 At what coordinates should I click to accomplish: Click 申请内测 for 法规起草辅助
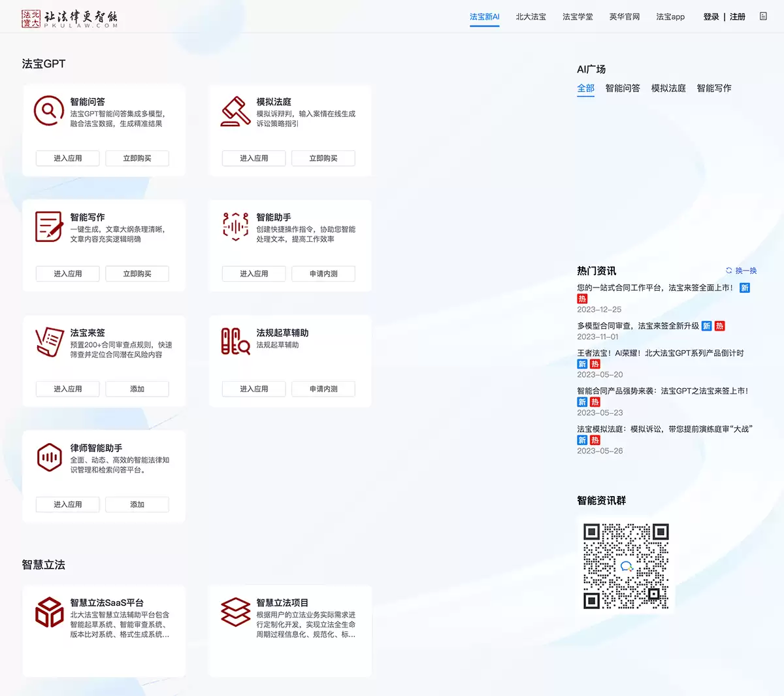click(x=323, y=389)
